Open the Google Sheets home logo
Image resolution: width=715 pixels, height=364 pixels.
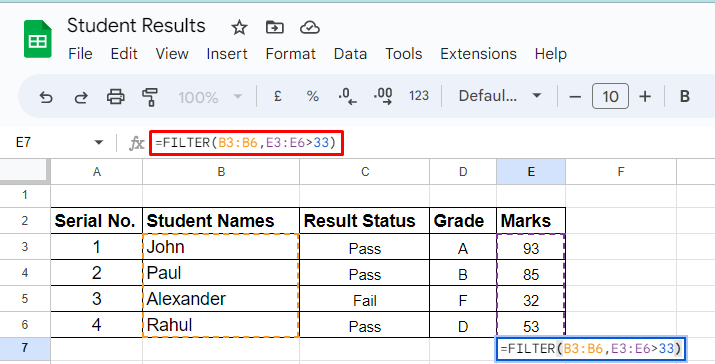(x=38, y=39)
